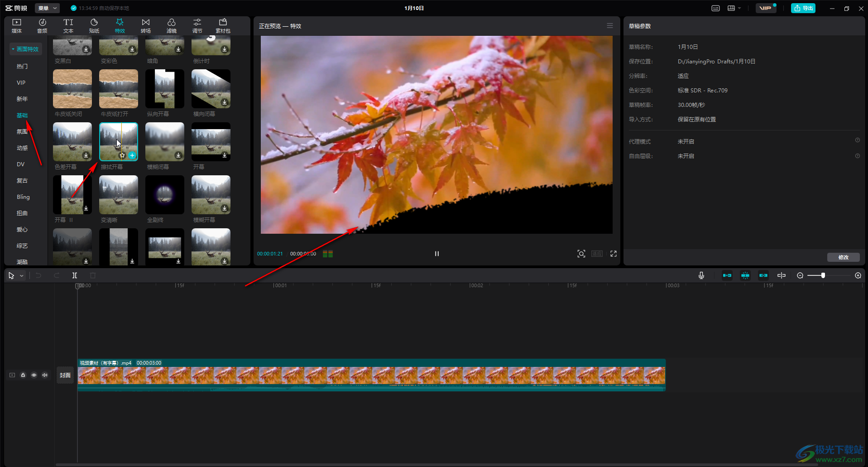The image size is (868, 467).
Task: Toggle main track magnet snapping
Action: point(727,275)
